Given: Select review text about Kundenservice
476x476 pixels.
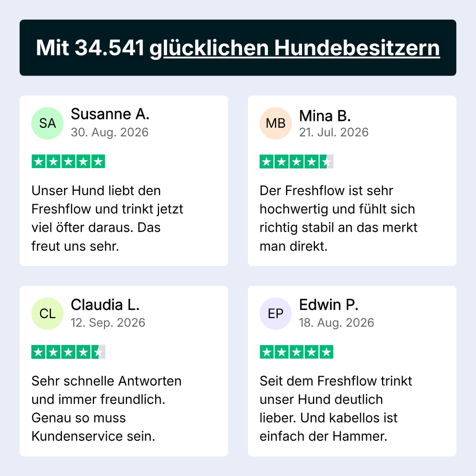Looking at the screenshot, I should coord(106,409).
